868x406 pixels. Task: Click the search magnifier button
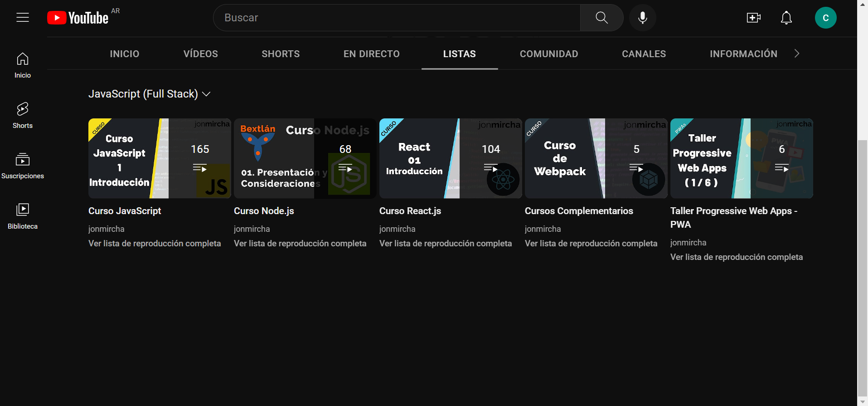[601, 18]
